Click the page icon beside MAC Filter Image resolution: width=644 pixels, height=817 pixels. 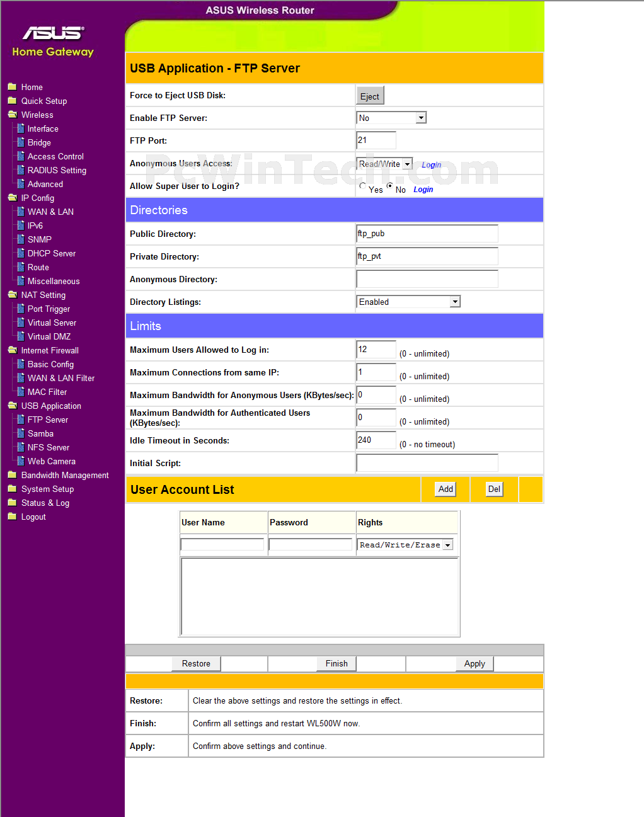[21, 392]
